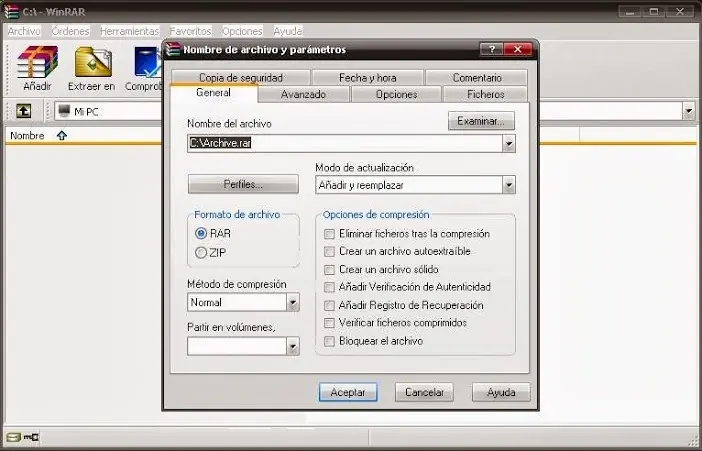Open the Avanzado tab

pos(303,94)
